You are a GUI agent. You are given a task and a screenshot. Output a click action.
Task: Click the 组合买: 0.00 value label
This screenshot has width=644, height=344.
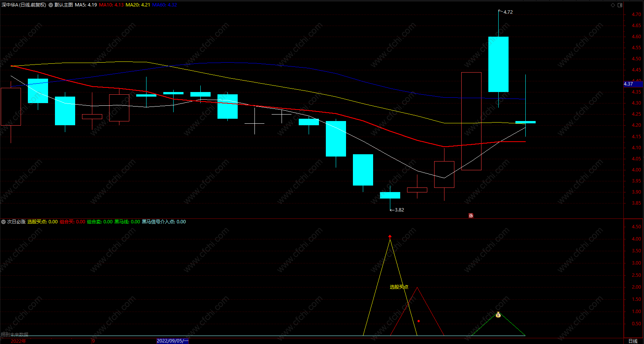point(72,222)
